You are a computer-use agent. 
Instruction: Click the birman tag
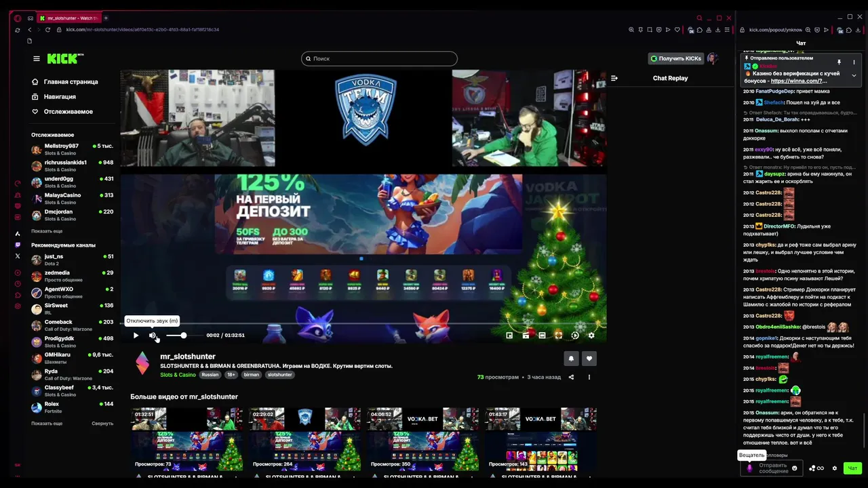pos(252,375)
